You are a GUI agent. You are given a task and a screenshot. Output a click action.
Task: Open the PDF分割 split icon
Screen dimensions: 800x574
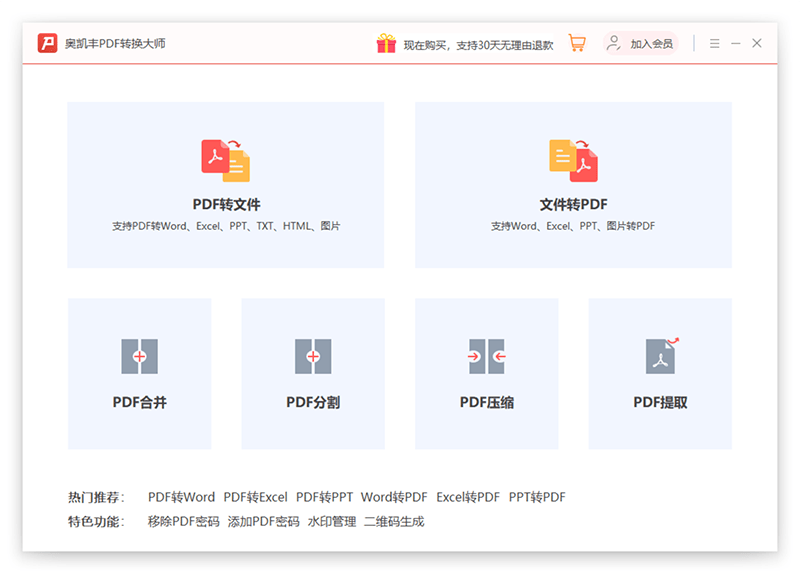[x=313, y=356]
